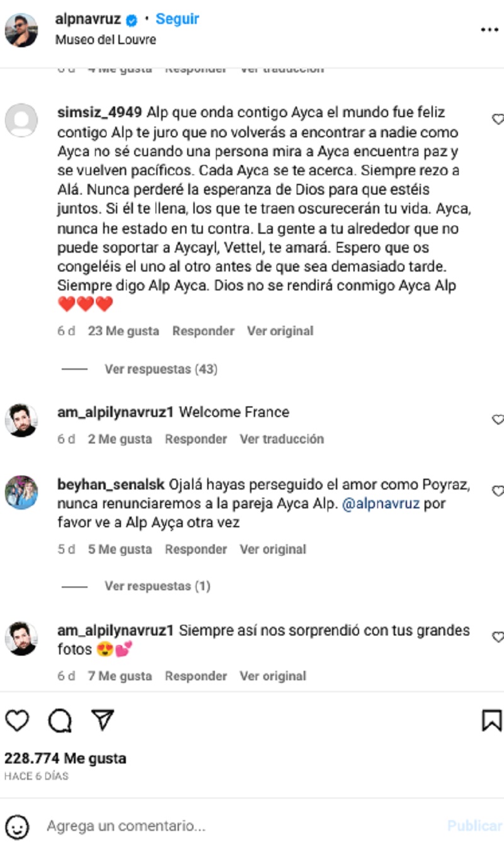The image size is (504, 851).
Task: Like the Welcome France comment heart
Action: pos(498,420)
